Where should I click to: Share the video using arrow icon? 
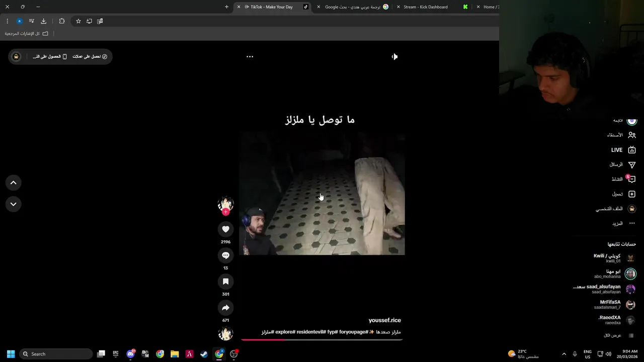225,308
